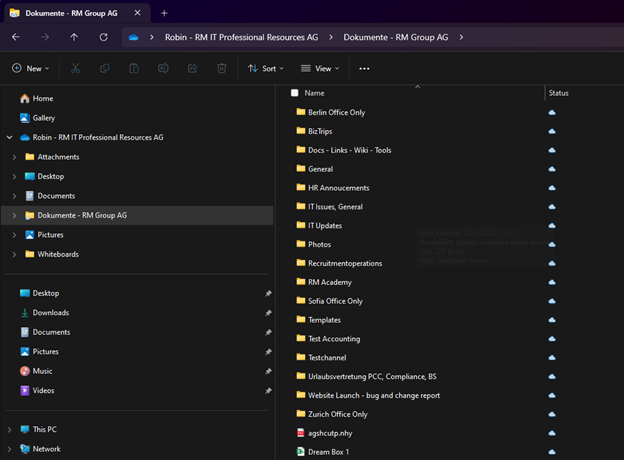Image resolution: width=624 pixels, height=460 pixels.
Task: Sort by the Status column header
Action: pos(559,93)
